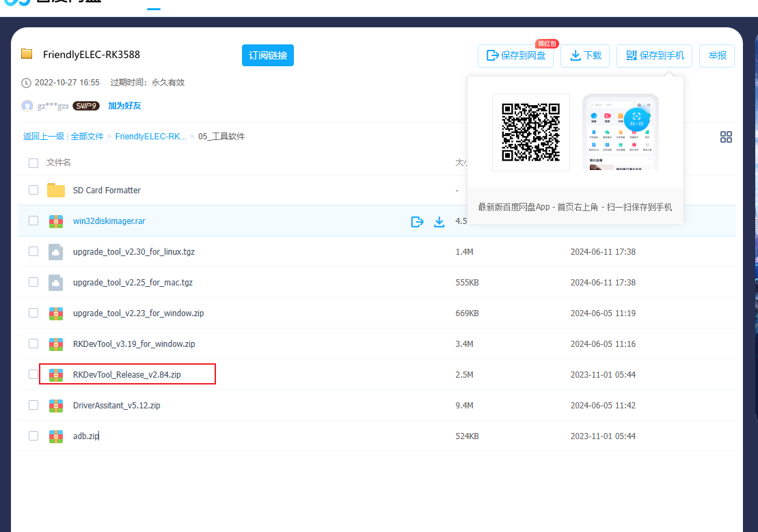Click the QR code image
The width and height of the screenshot is (758, 532).
pos(531,132)
